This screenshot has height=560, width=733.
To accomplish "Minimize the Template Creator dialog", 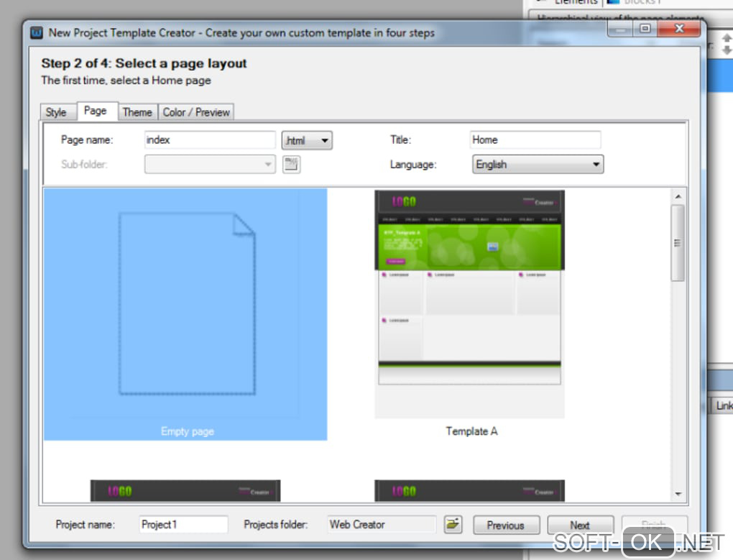I will click(620, 29).
